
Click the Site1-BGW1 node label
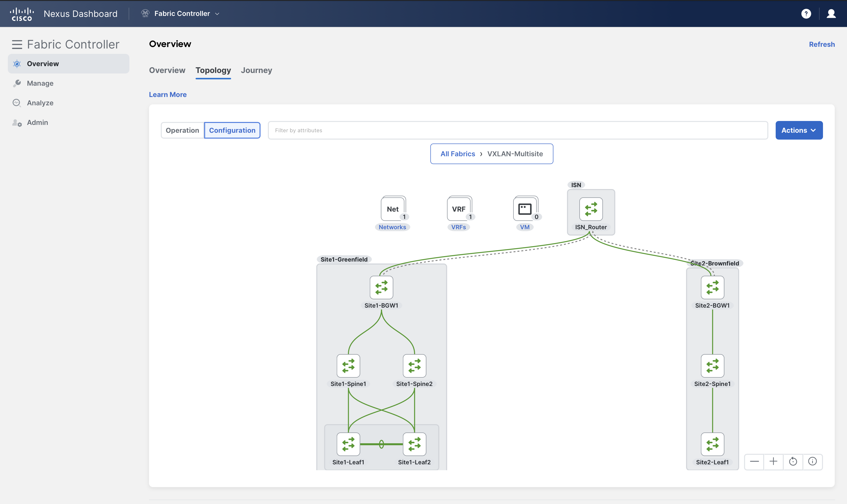pos(381,305)
